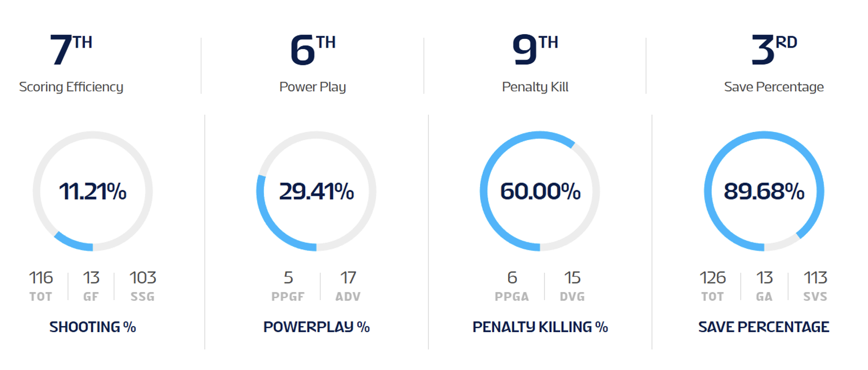Viewport: 868px width, 370px height.
Task: Click the 7TH Scoring Efficiency rank
Action: tap(71, 50)
